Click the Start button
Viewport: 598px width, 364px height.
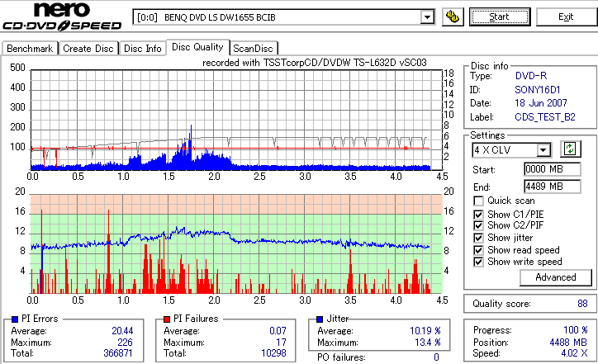pyautogui.click(x=500, y=17)
